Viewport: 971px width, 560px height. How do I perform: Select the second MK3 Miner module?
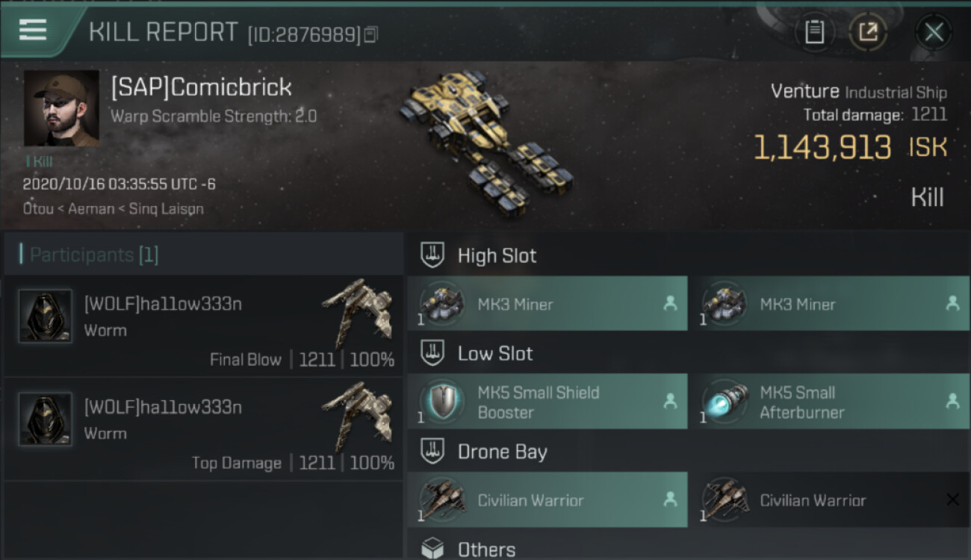[830, 303]
